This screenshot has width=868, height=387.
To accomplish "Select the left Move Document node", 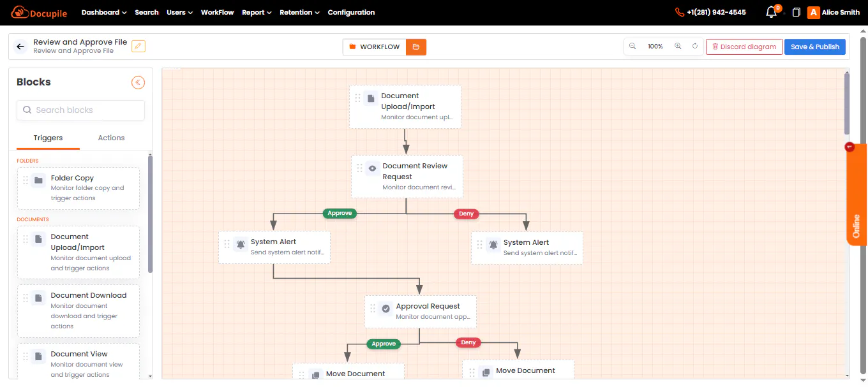I will [x=348, y=372].
